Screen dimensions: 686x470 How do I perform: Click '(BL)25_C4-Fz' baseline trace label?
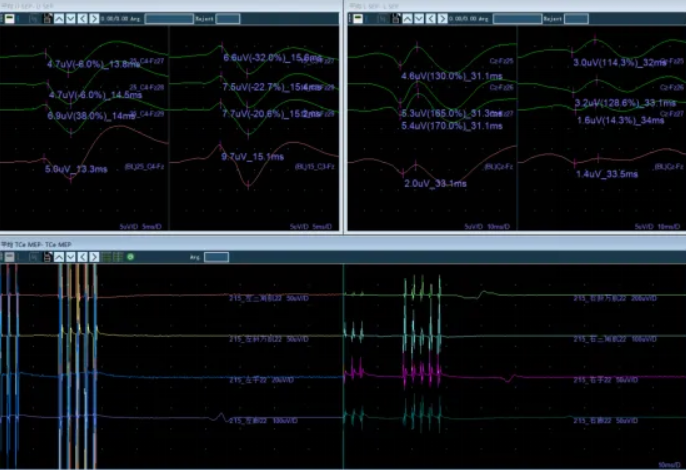pos(144,167)
